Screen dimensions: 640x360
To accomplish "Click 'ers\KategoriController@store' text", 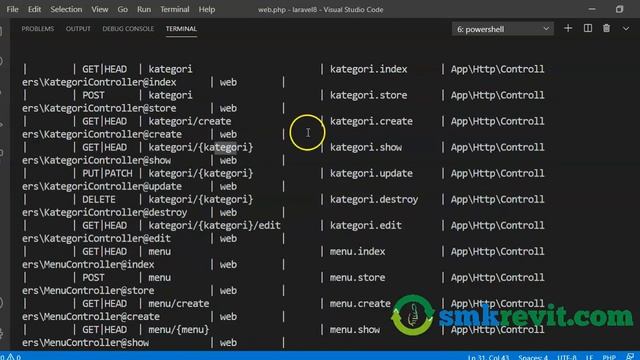I will pos(99,108).
